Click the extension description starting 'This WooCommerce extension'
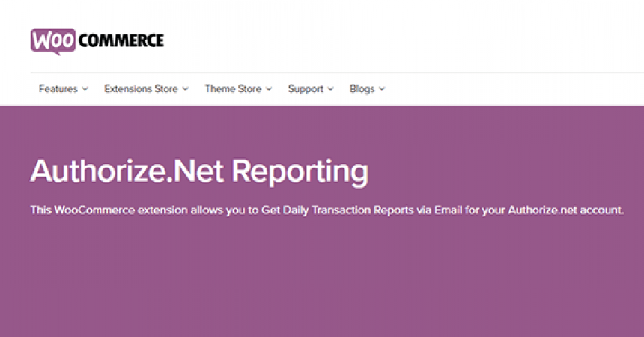This screenshot has height=337, width=644. click(x=327, y=210)
